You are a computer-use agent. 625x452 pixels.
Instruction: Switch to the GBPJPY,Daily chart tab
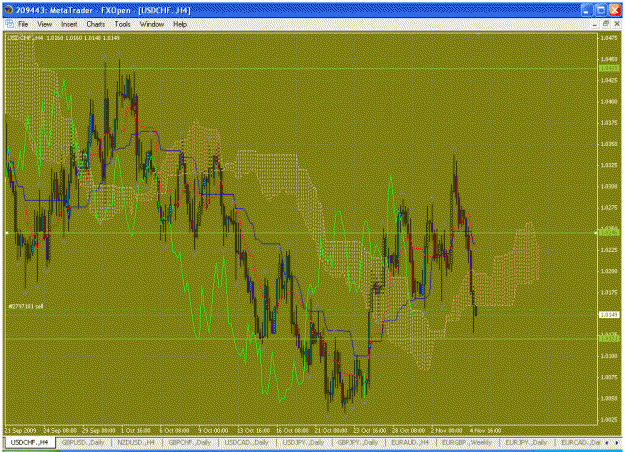358,442
